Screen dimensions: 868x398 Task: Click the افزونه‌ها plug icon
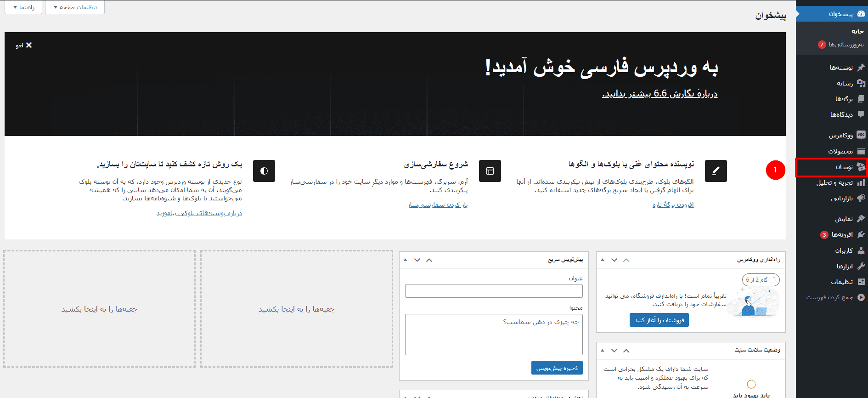click(861, 234)
